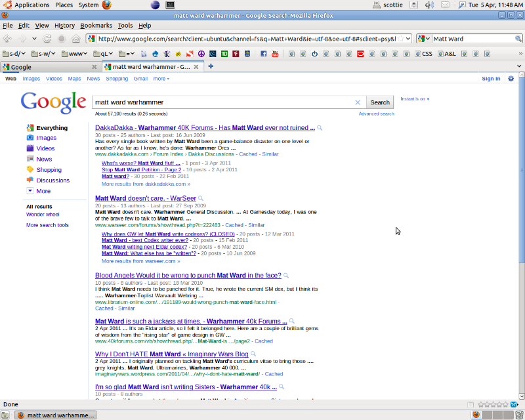The width and height of the screenshot is (525, 420).
Task: Click the Stop loading button
Action: point(61,39)
